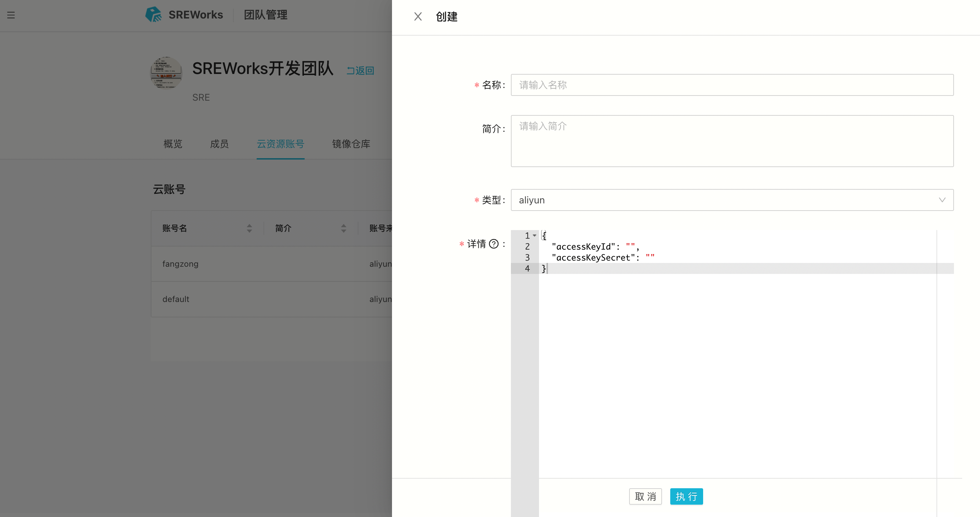980x517 pixels.
Task: Click into the 简介 description textarea
Action: [732, 141]
